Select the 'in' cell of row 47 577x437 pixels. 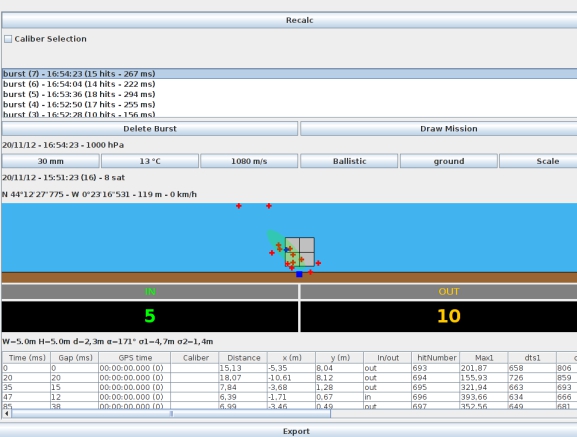point(388,397)
